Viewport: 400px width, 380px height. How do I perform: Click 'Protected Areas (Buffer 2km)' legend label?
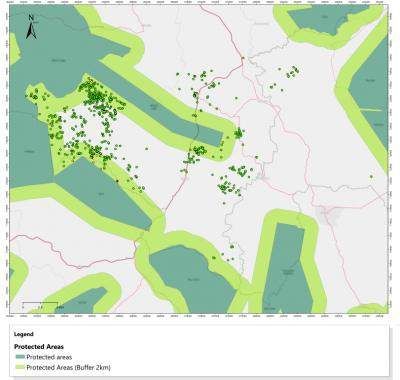click(68, 368)
